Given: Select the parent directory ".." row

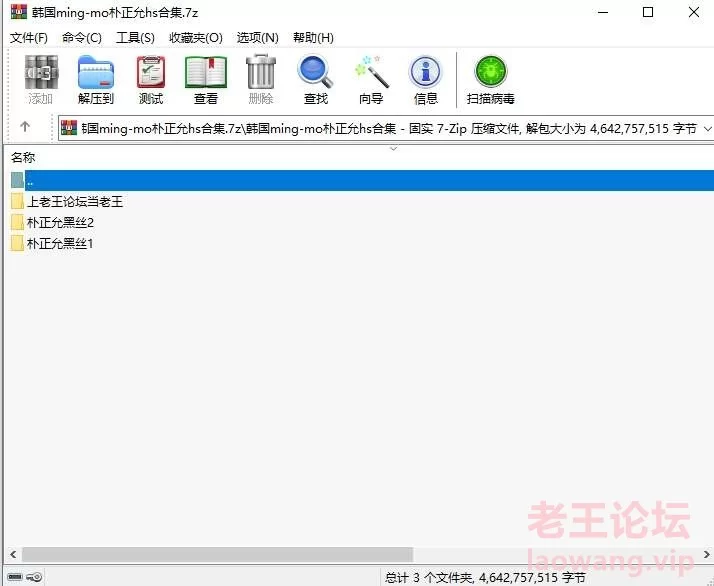Looking at the screenshot, I should coord(362,180).
